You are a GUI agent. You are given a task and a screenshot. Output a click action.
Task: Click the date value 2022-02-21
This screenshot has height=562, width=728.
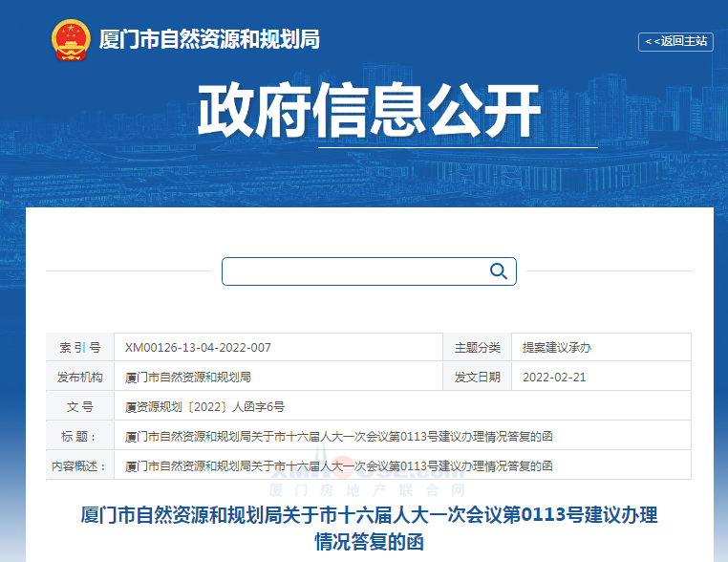click(554, 378)
